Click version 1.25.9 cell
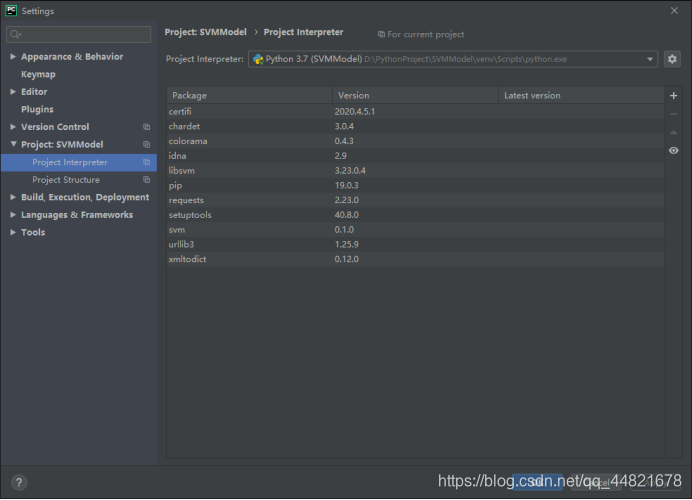 click(346, 244)
